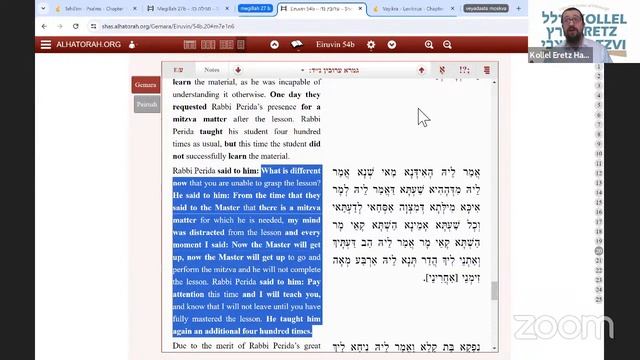This screenshot has height=360, width=640.
Task: View site information icon in the address bar
Action: pos(93,26)
